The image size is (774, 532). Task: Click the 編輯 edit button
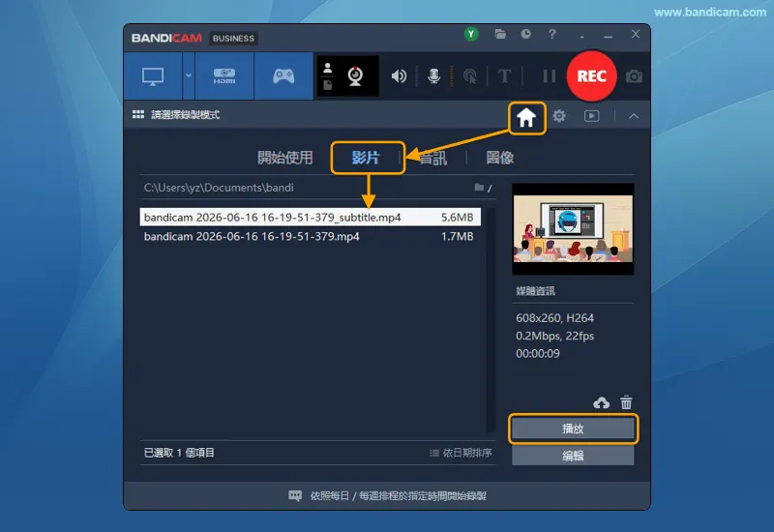click(573, 456)
